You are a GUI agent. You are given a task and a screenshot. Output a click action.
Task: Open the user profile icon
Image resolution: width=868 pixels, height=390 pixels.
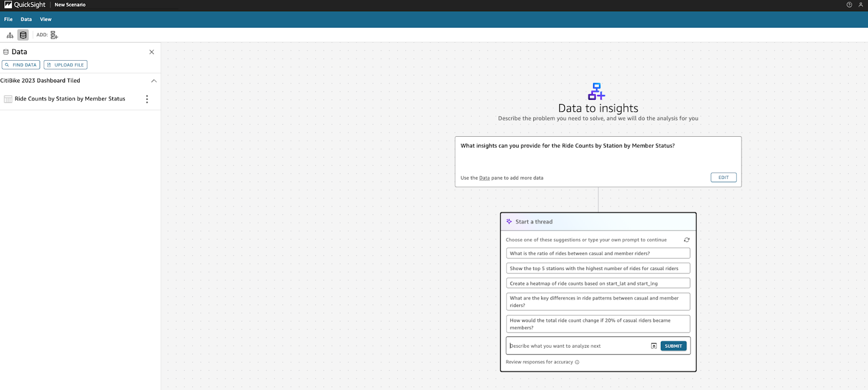click(x=860, y=4)
